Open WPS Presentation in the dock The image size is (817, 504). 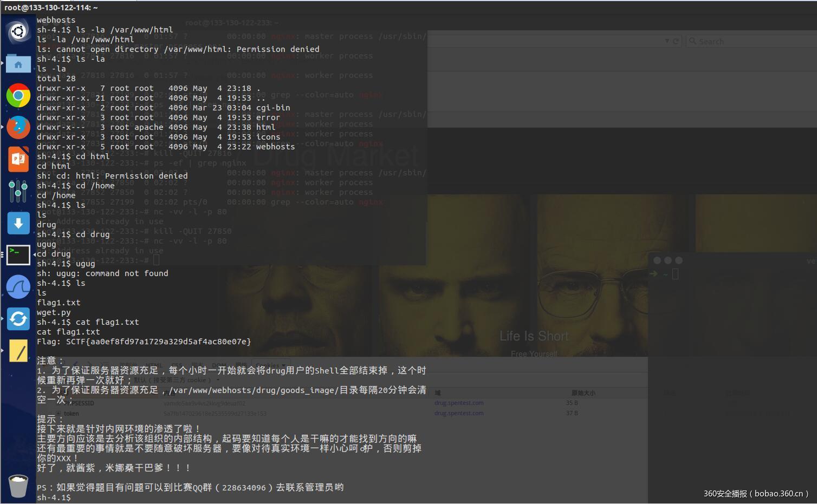pyautogui.click(x=18, y=159)
